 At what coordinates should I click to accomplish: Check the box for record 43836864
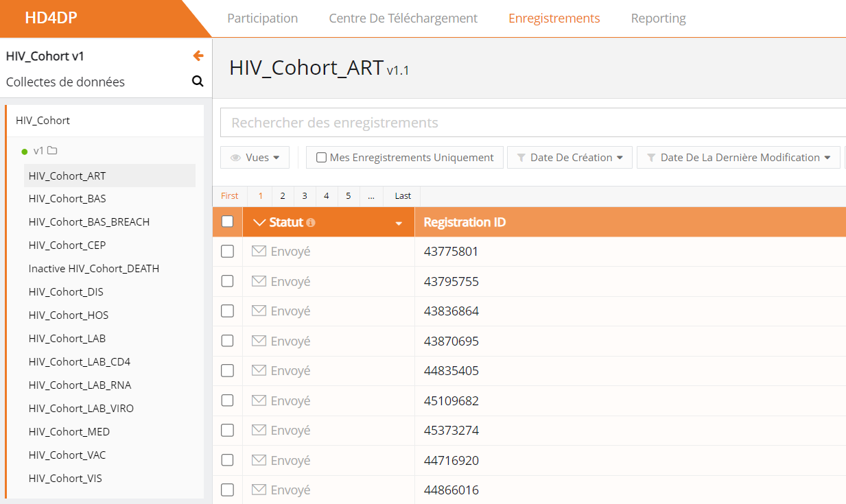[227, 311]
